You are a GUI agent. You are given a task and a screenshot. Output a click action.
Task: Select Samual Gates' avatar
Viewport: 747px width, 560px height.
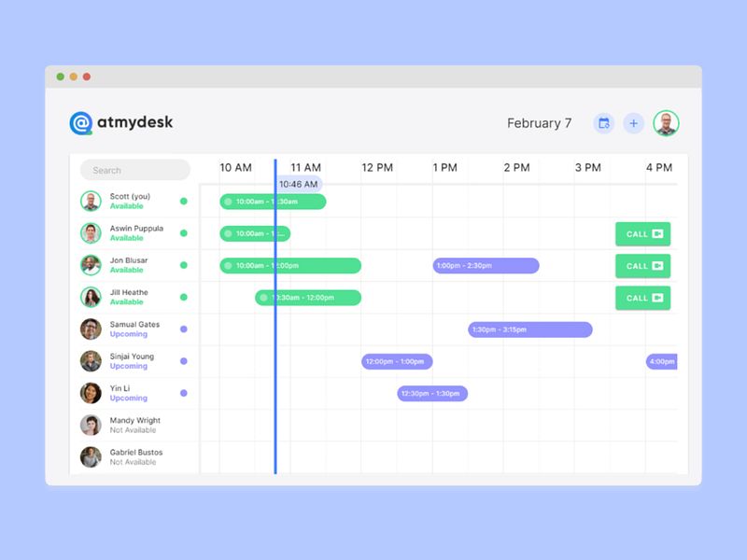(91, 329)
